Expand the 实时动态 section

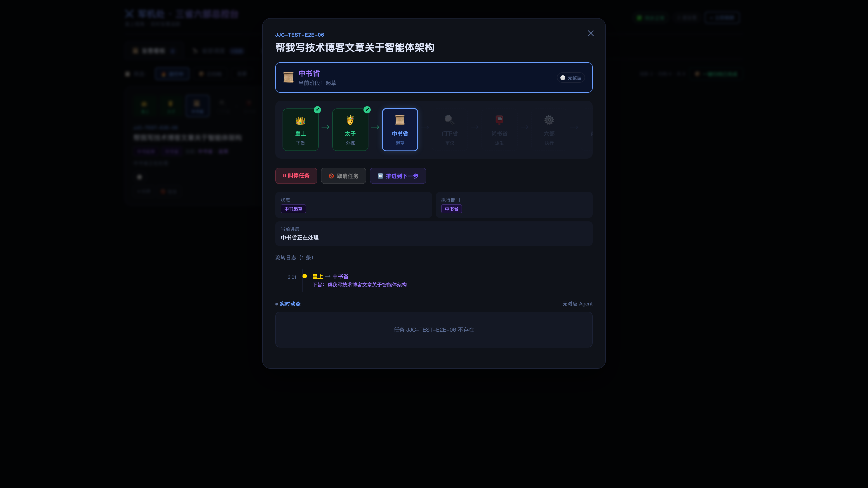(290, 303)
